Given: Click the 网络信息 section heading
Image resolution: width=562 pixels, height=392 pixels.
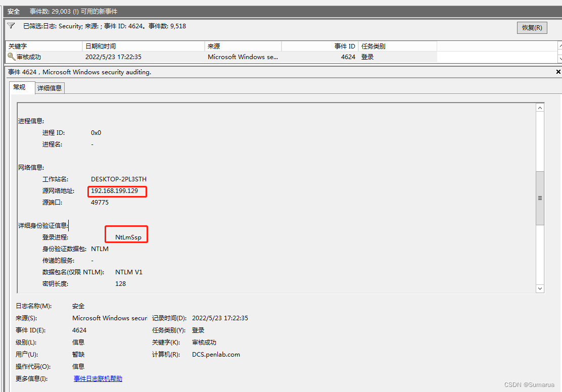Looking at the screenshot, I should [31, 167].
